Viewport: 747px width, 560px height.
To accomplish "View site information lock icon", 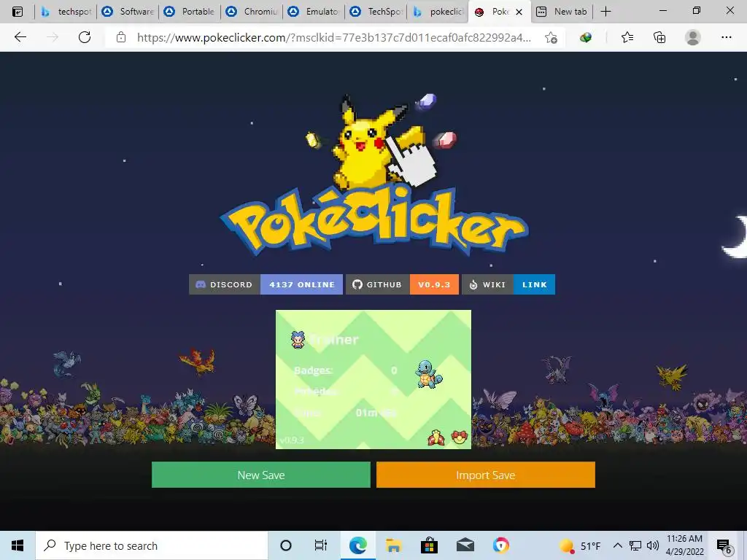I will click(121, 37).
